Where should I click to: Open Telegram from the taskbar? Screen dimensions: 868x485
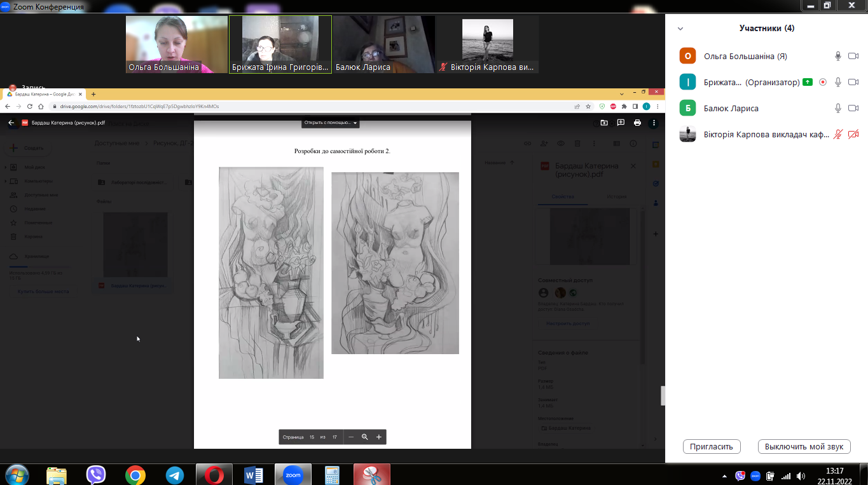tap(174, 474)
